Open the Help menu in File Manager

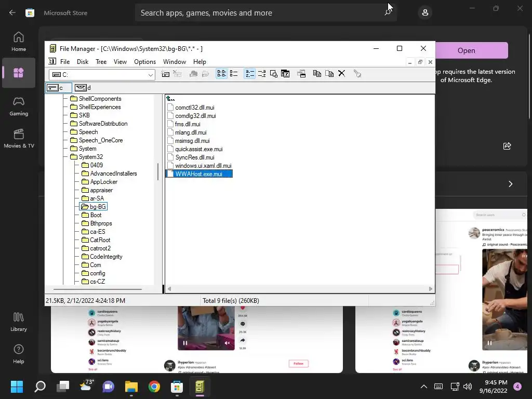(199, 62)
